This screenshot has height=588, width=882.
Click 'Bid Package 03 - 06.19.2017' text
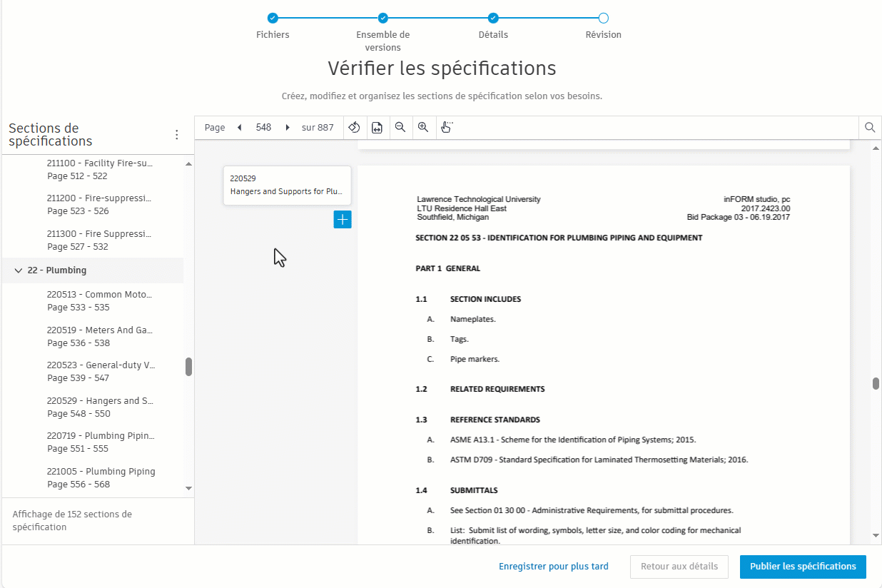click(739, 217)
